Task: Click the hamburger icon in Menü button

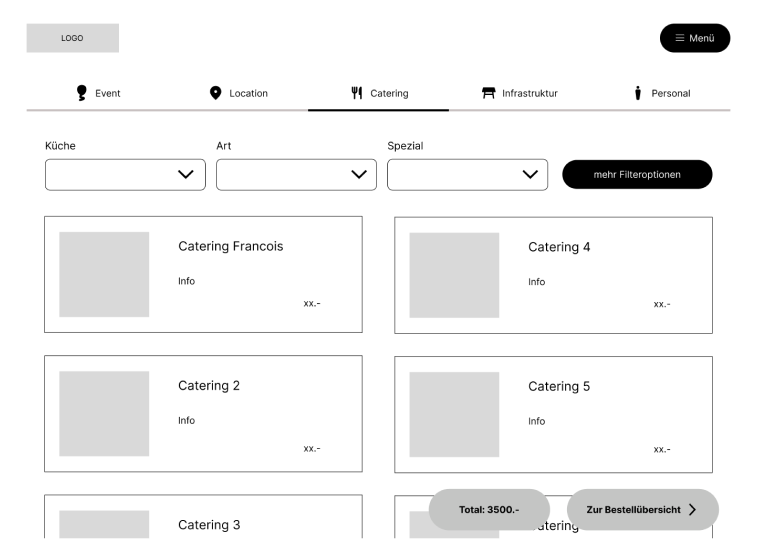Action: 680,38
